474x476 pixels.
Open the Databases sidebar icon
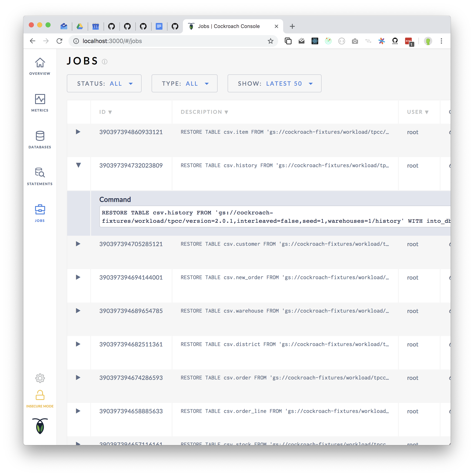(40, 136)
